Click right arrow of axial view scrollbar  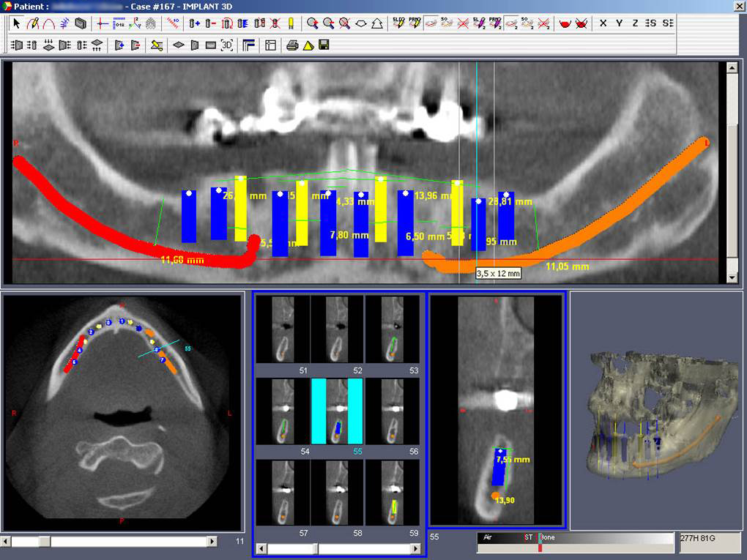[212, 542]
